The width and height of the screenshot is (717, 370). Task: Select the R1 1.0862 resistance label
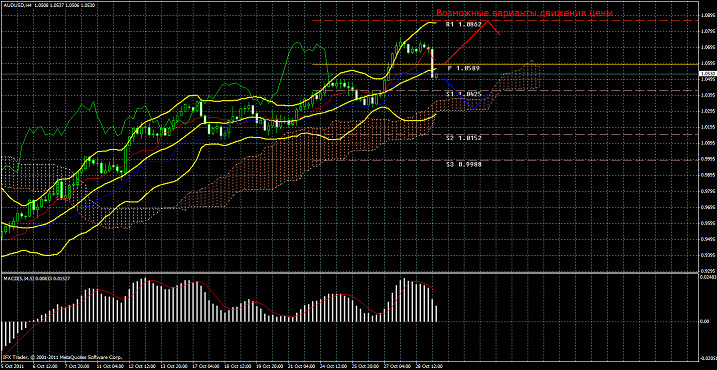click(x=465, y=24)
